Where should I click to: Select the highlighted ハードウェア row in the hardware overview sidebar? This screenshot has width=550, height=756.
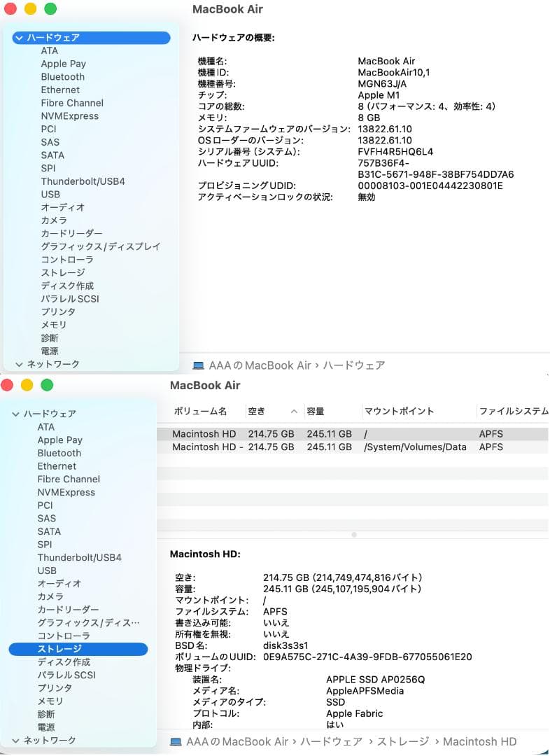pos(91,38)
